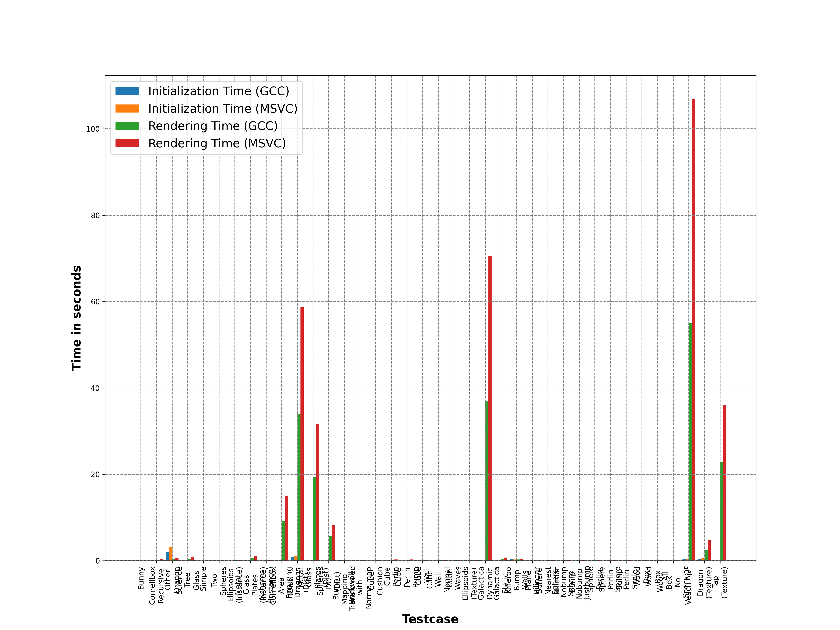
Task: Click the blue Initialization Time (GCC) legend swatch
Action: tap(127, 91)
